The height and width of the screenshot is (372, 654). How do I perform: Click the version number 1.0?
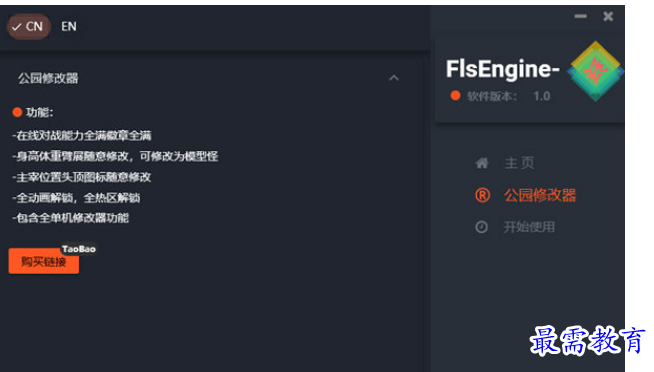pos(541,96)
